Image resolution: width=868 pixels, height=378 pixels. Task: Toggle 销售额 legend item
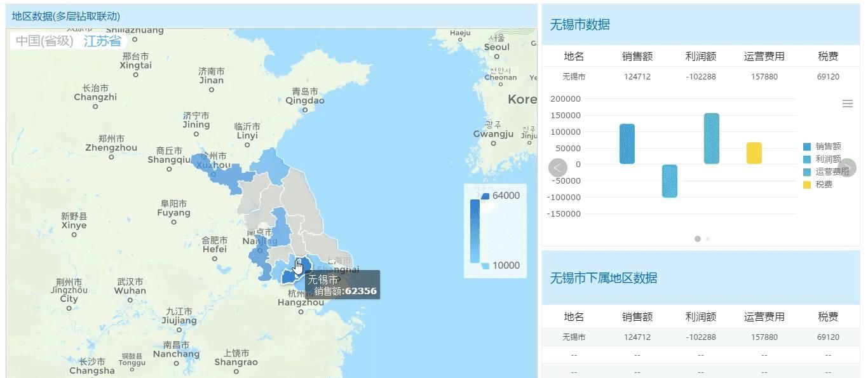[x=822, y=147]
